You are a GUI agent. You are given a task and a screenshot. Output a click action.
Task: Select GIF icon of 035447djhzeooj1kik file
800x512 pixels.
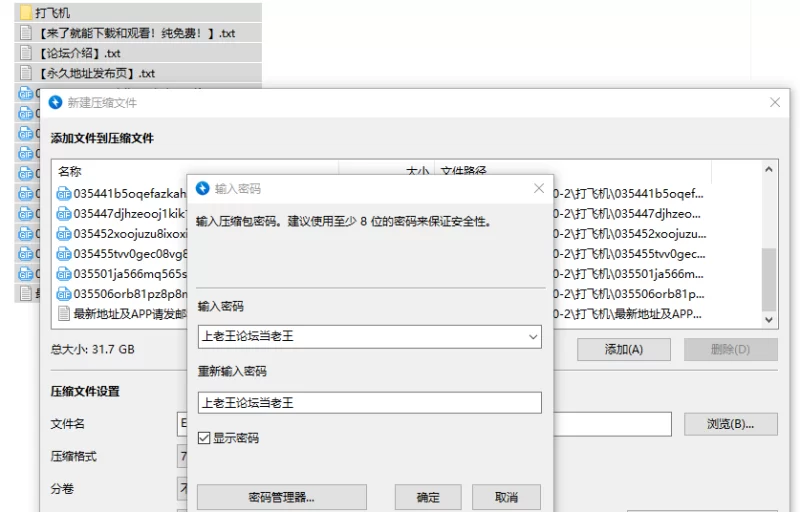[x=64, y=214]
